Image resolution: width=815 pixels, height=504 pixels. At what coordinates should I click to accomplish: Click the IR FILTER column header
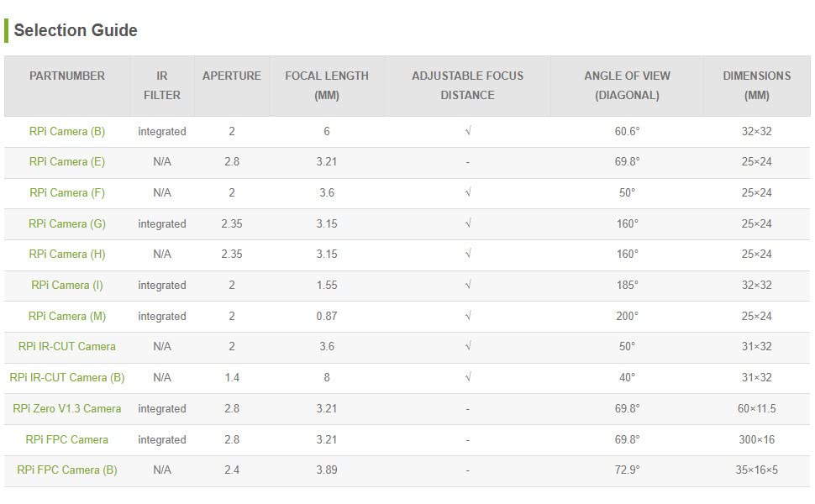162,85
